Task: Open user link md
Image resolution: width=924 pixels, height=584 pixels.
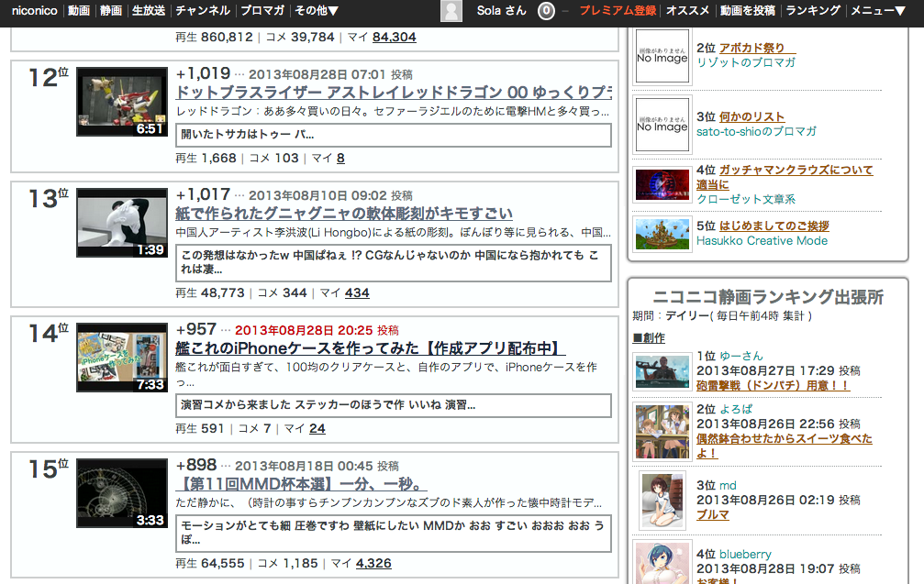Action: (x=728, y=486)
